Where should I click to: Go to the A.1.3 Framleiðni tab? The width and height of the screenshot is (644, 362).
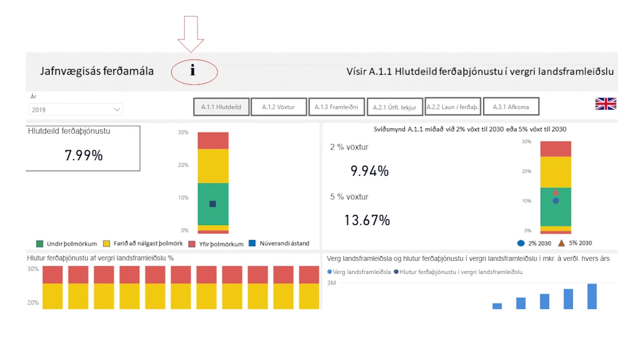336,107
